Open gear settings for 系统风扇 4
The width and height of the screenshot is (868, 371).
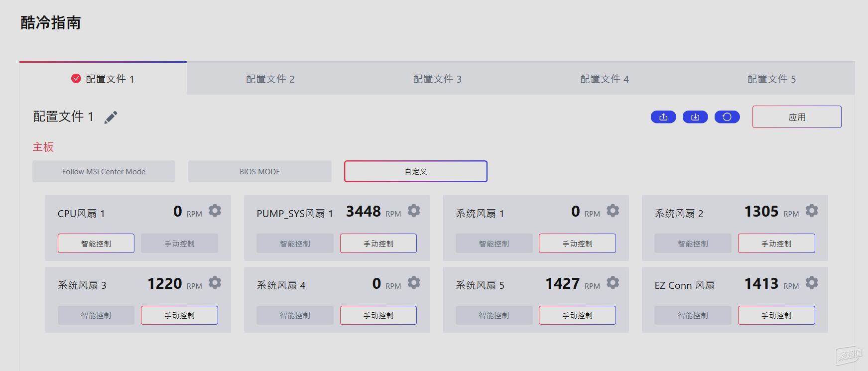pos(413,283)
